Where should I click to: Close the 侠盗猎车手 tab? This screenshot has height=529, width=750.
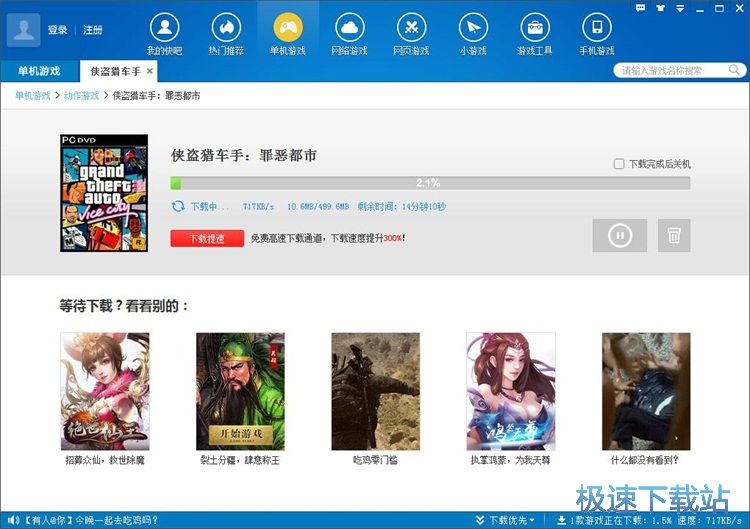click(150, 71)
